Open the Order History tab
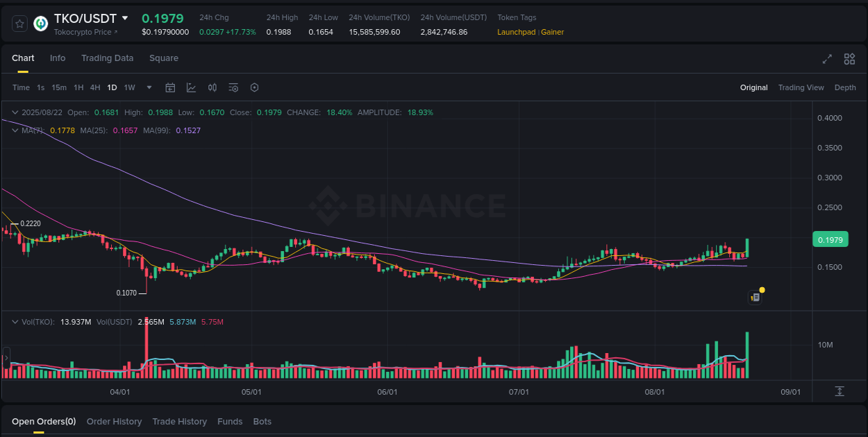868x437 pixels. pos(114,421)
